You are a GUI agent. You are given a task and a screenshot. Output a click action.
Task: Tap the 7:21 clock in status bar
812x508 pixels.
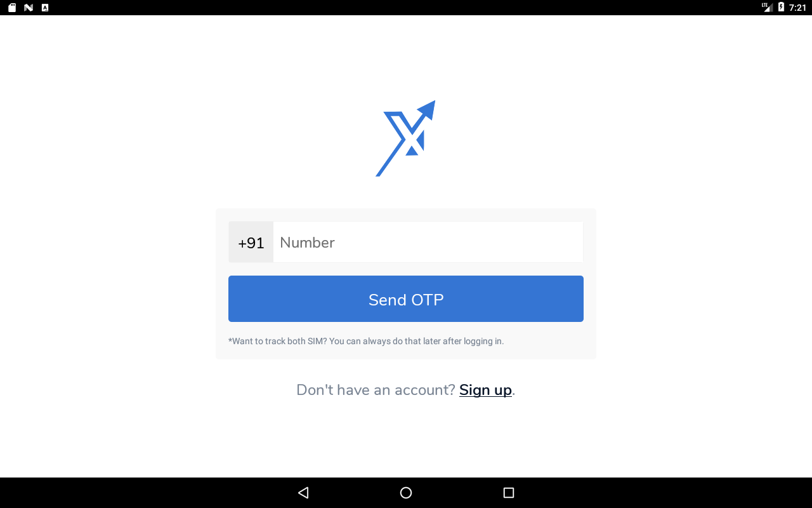coord(797,8)
